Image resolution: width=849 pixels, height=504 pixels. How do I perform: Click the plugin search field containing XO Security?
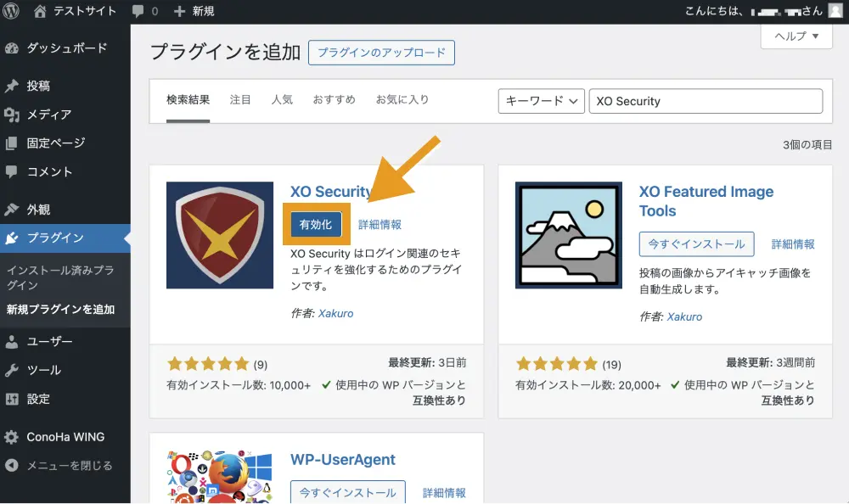(x=705, y=100)
